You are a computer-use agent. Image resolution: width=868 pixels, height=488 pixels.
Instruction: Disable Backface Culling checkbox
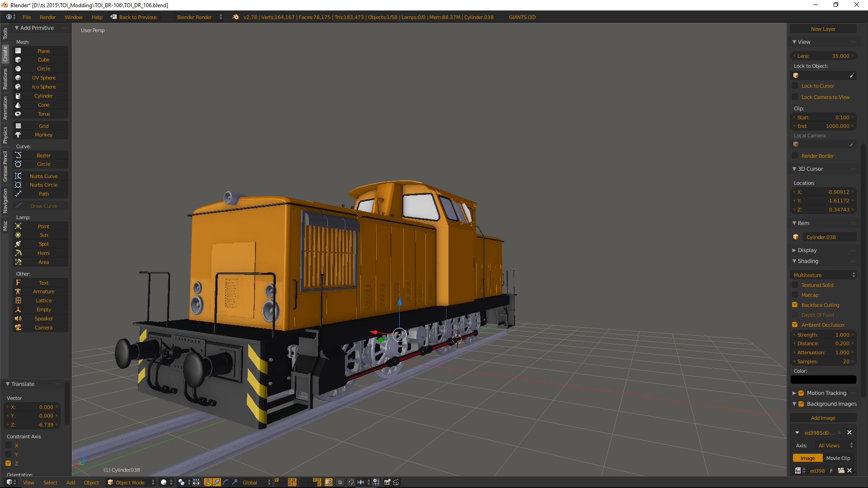795,305
